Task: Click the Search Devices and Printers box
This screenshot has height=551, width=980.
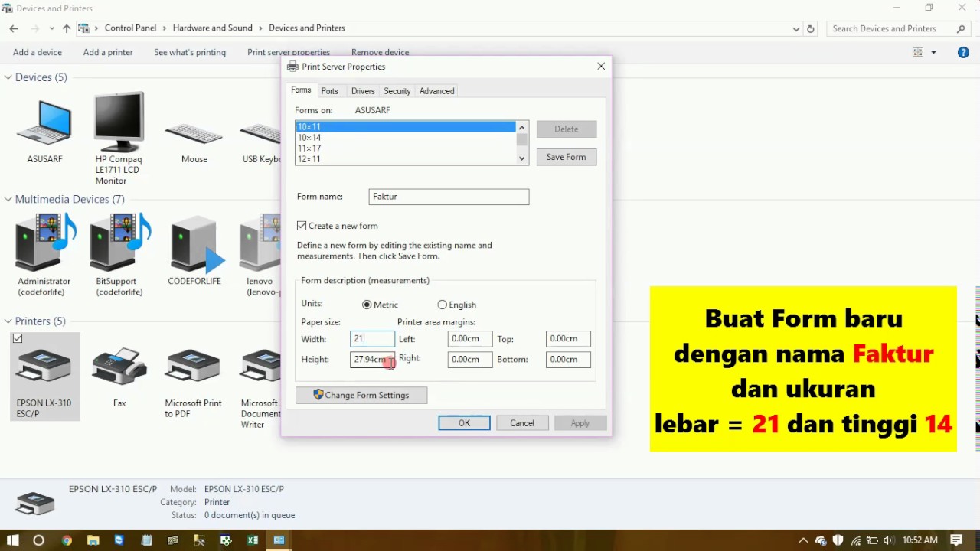Action: (898, 28)
